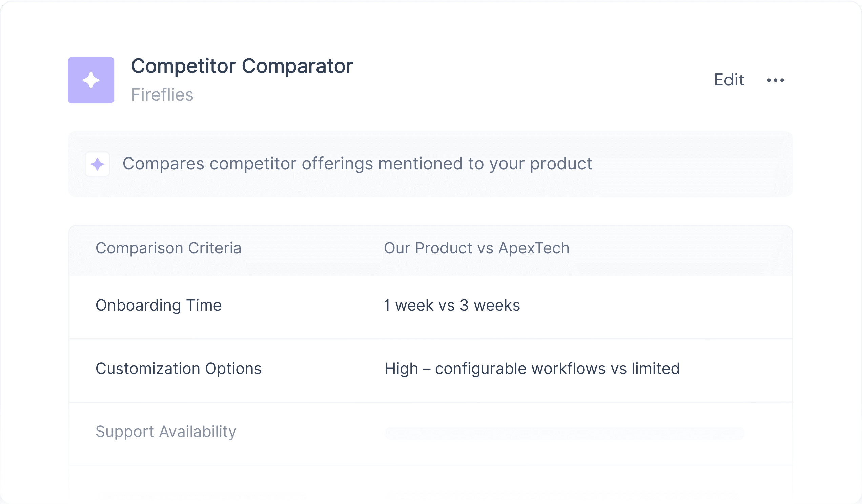Click the Onboarding Time row label
862x504 pixels.
click(x=158, y=305)
